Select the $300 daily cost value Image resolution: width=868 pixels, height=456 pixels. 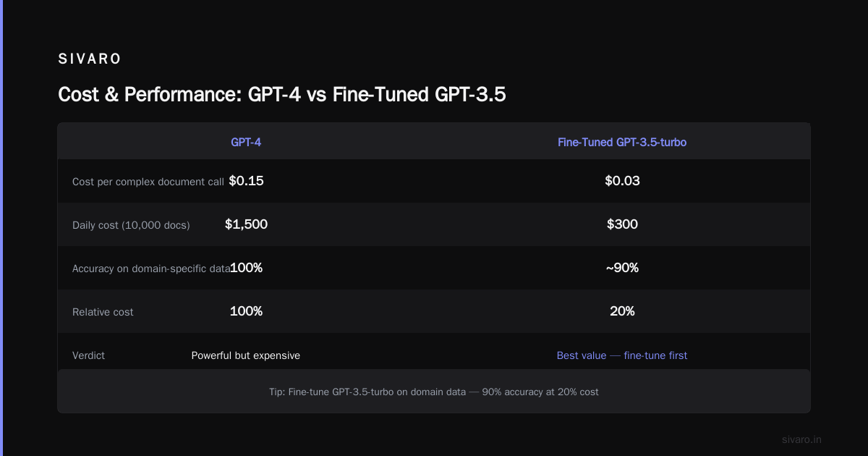click(622, 224)
